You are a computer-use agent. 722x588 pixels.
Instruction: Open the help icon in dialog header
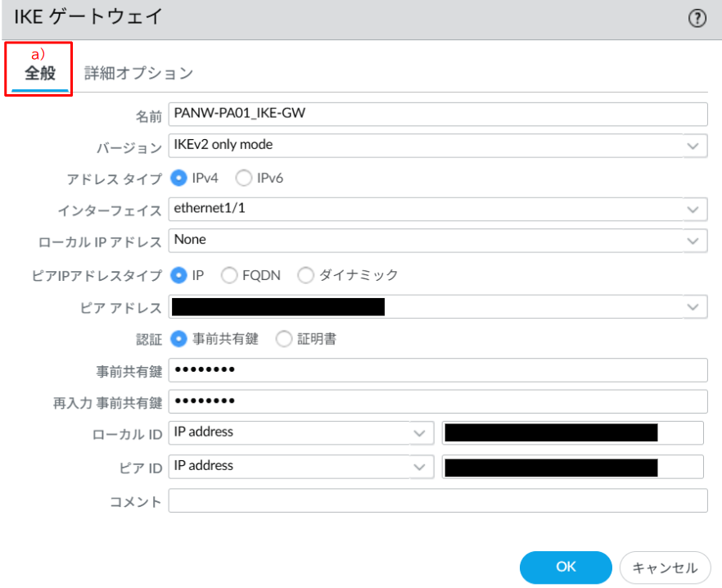pos(697,19)
